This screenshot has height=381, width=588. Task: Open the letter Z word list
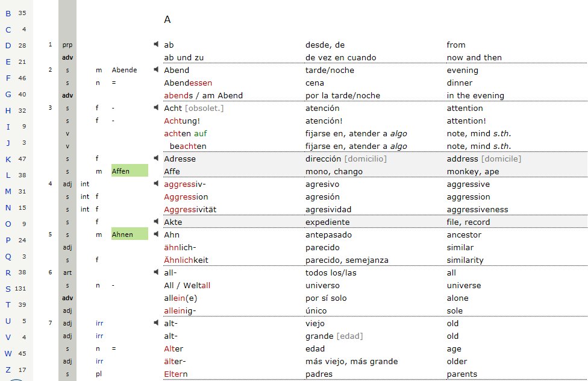pos(8,370)
